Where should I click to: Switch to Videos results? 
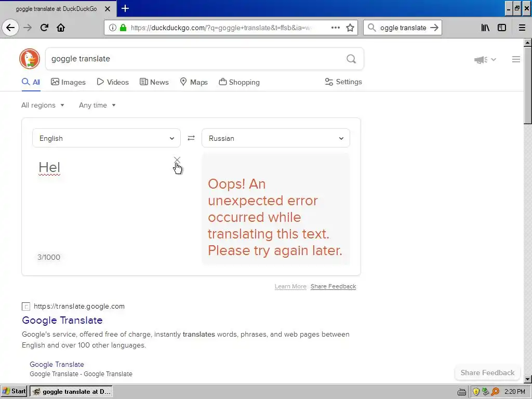[x=113, y=82]
